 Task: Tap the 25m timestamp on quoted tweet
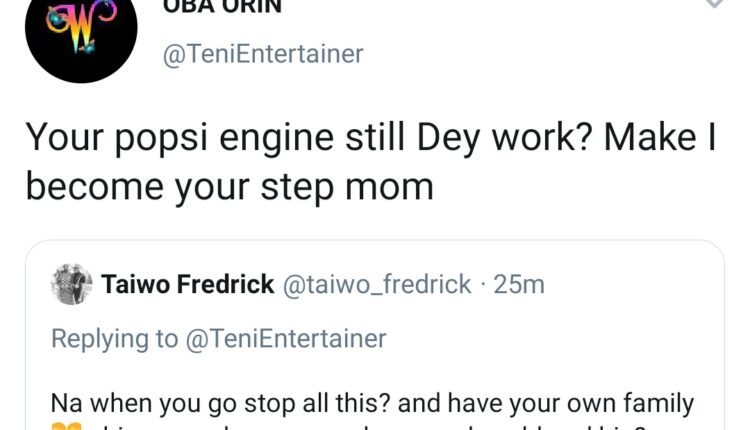pyautogui.click(x=519, y=285)
